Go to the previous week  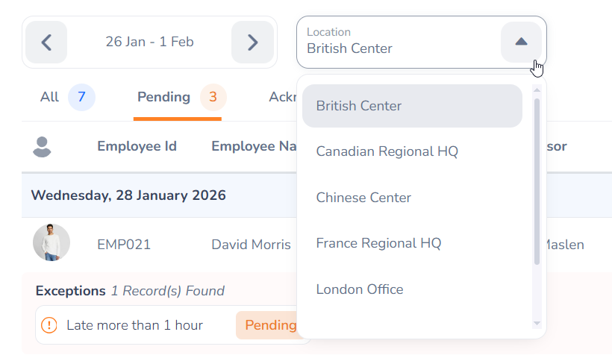coord(46,42)
